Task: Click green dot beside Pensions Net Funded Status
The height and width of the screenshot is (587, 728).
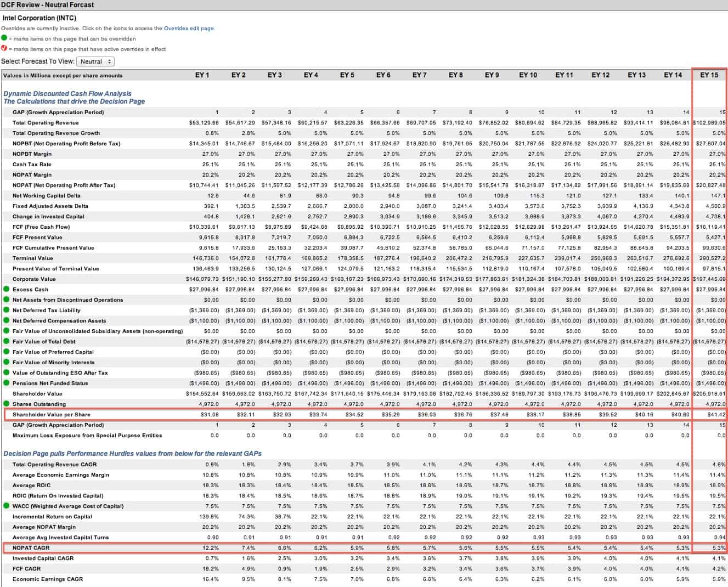Action: 6,383
